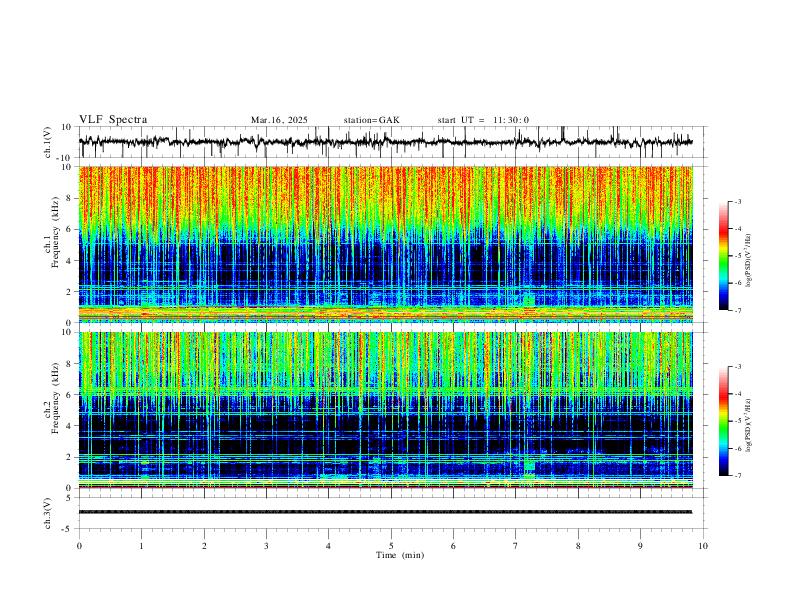Click the ch.1 colorbar 'log(PSD)(V²/Hz)' label
Image resolution: width=792 pixels, height=612 pixels.
(749, 260)
